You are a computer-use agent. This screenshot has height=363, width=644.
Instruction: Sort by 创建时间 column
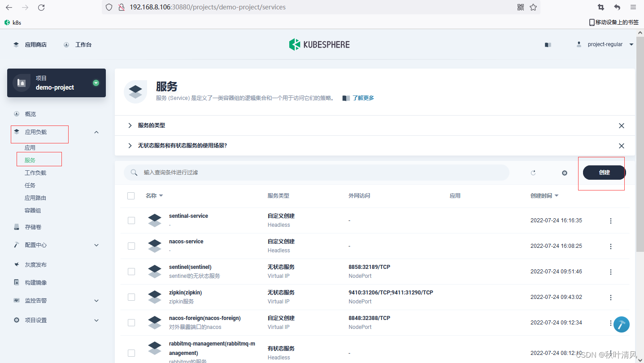pos(544,196)
